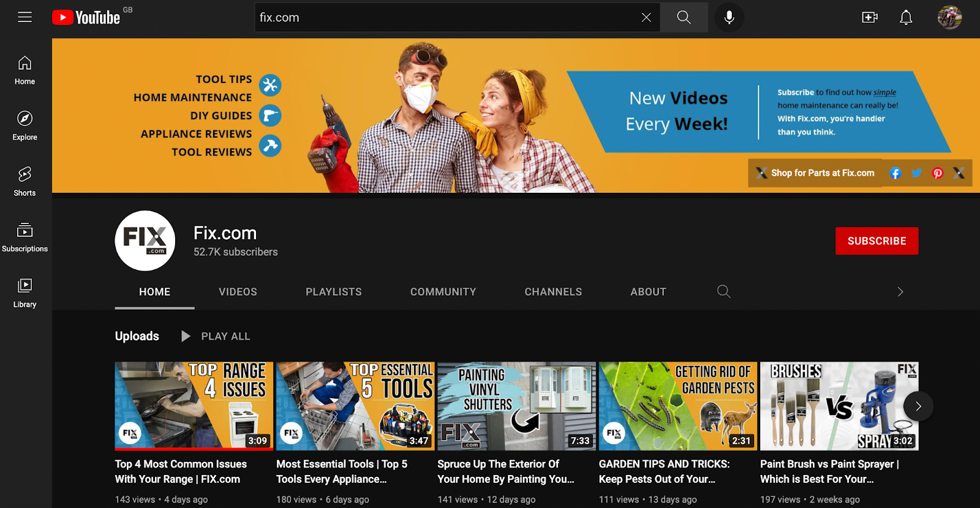Go to the YouTube logo homepage
Image resolution: width=980 pixels, height=508 pixels.
pyautogui.click(x=86, y=17)
